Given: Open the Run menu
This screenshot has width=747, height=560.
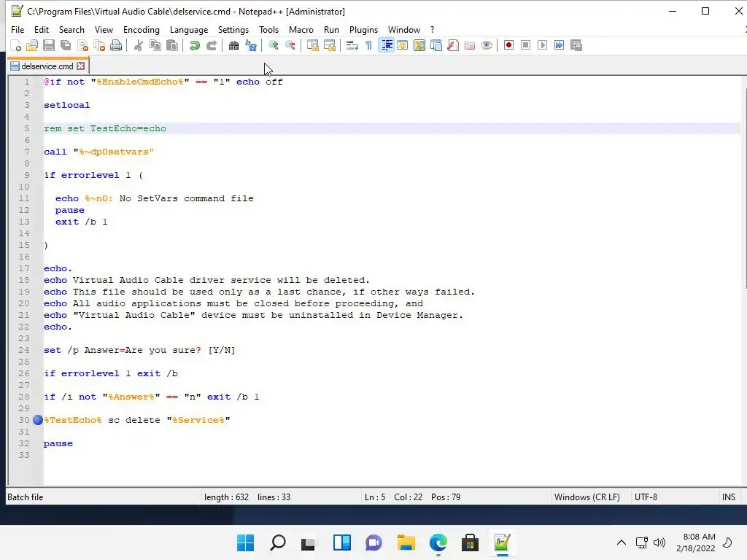Looking at the screenshot, I should tap(331, 29).
